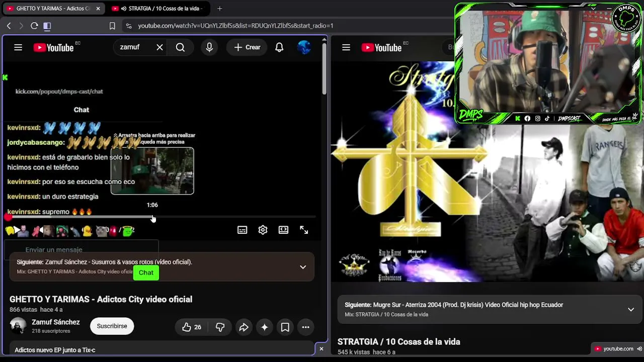This screenshot has width=644, height=362.
Task: Click the kevinrsxd 'supremo' chat message
Action: coord(50,212)
